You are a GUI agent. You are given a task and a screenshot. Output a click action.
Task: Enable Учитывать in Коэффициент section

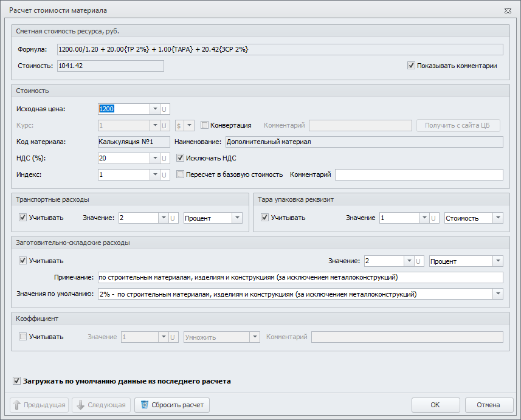pyautogui.click(x=22, y=337)
